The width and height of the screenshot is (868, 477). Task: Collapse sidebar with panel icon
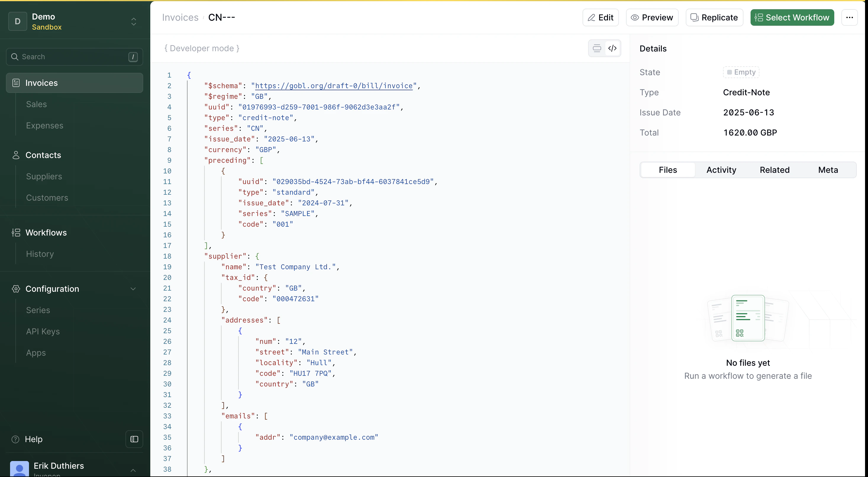(x=134, y=439)
